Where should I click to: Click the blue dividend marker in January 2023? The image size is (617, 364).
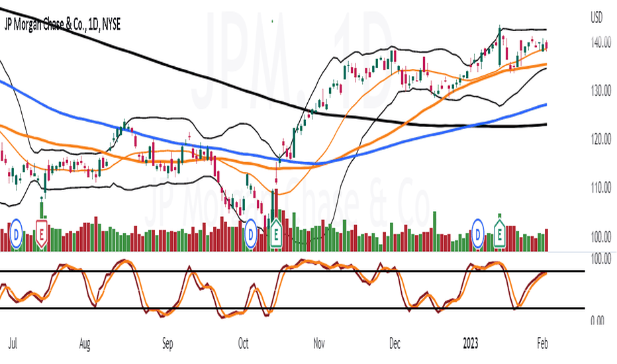(x=477, y=235)
